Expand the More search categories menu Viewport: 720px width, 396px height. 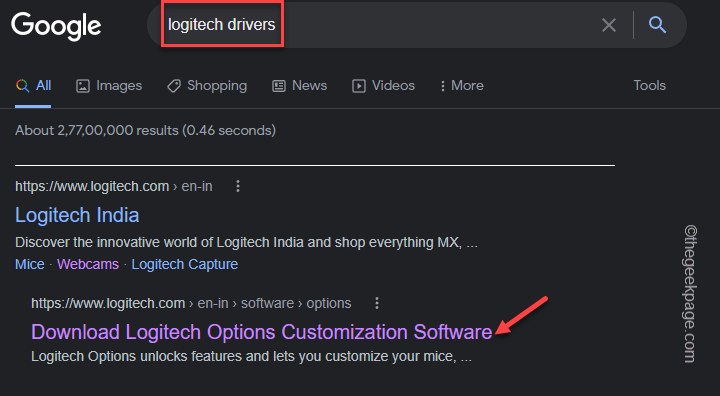(x=461, y=85)
